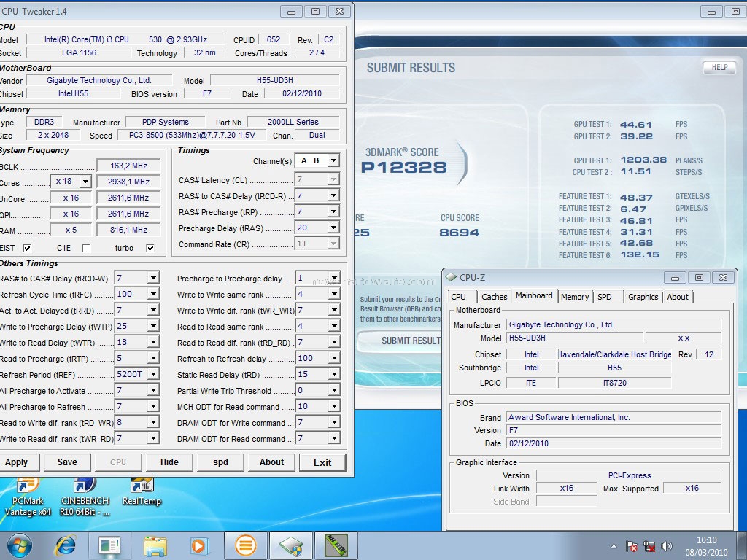
Task: Click Save button in CPU-Tweaker
Action: pyautogui.click(x=67, y=462)
